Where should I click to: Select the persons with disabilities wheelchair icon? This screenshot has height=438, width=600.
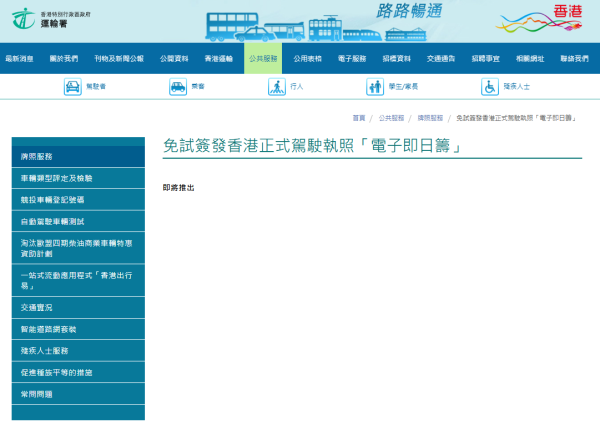490,87
